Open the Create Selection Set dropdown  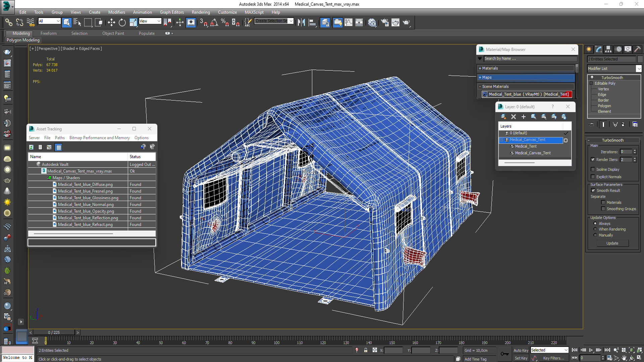coord(291,21)
